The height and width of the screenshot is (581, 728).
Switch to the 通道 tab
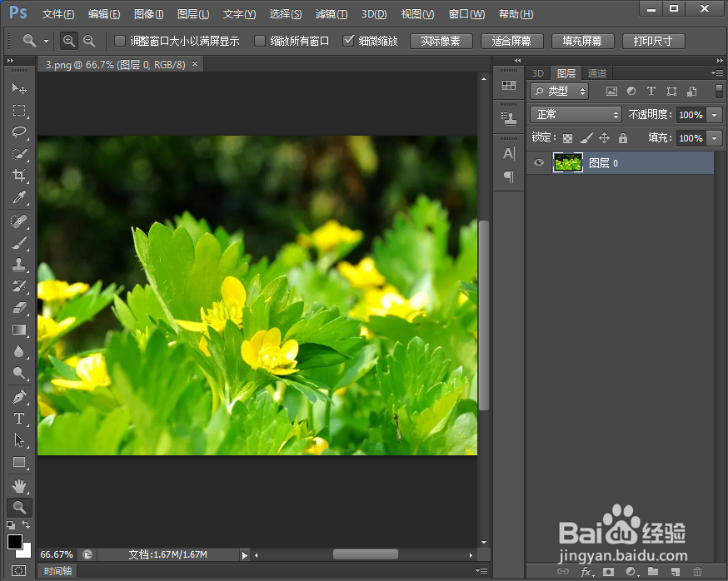pos(596,72)
